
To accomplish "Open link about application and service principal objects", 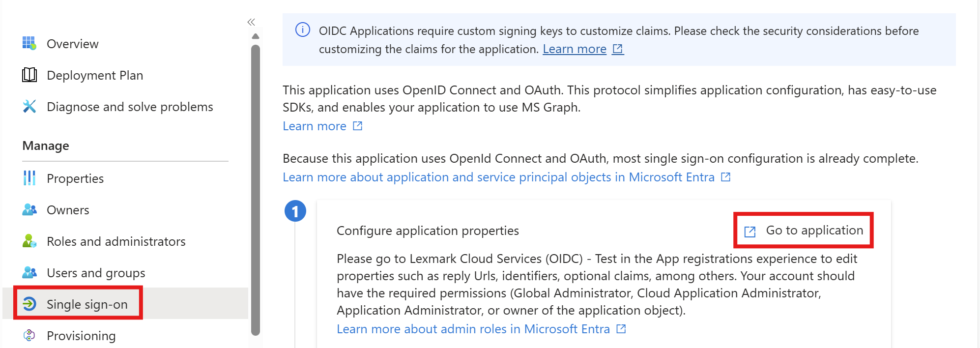I will (x=498, y=177).
